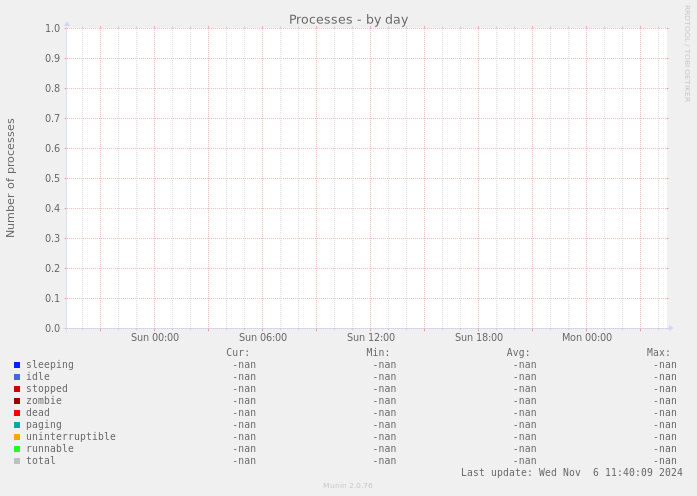The height and width of the screenshot is (496, 697).
Task: Click the 'Munin 2.0.76' footer text
Action: coord(348,485)
